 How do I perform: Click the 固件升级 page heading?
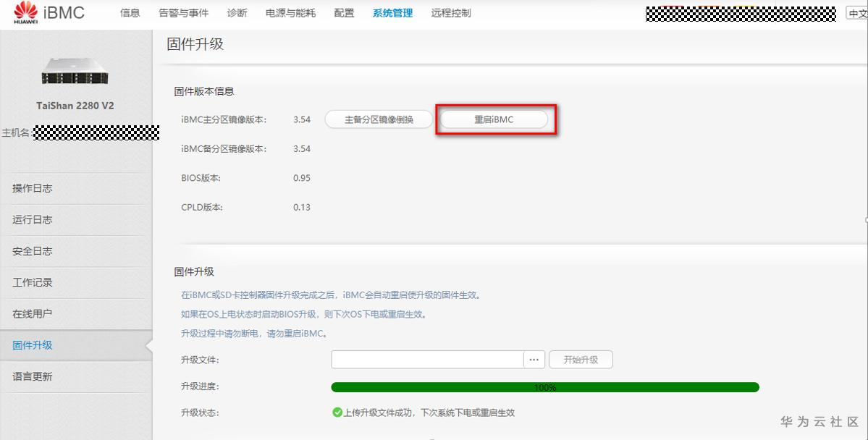tap(195, 44)
